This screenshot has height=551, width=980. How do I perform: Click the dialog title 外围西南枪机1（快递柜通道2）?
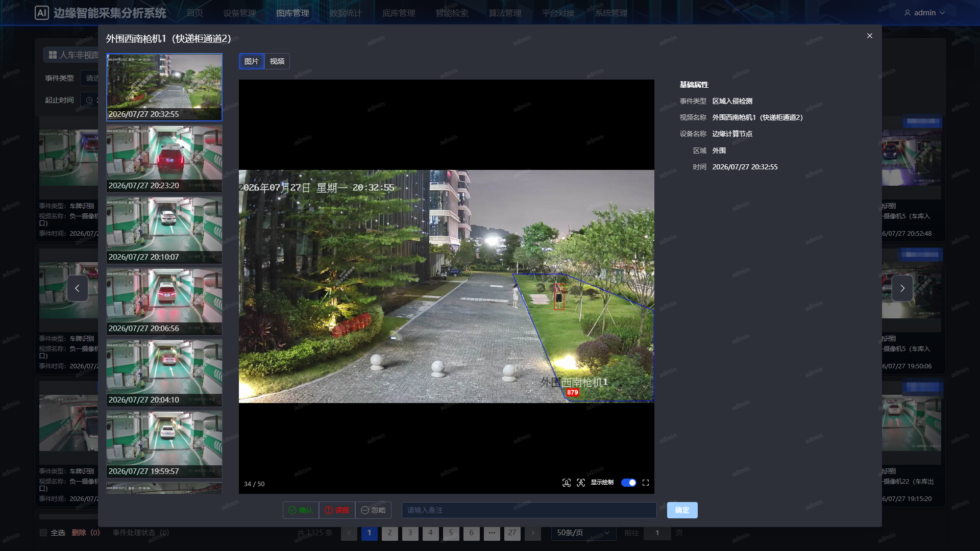point(169,39)
